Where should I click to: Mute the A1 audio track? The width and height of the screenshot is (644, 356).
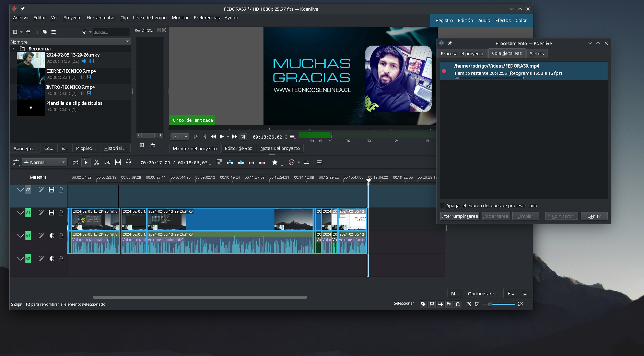[x=51, y=236]
